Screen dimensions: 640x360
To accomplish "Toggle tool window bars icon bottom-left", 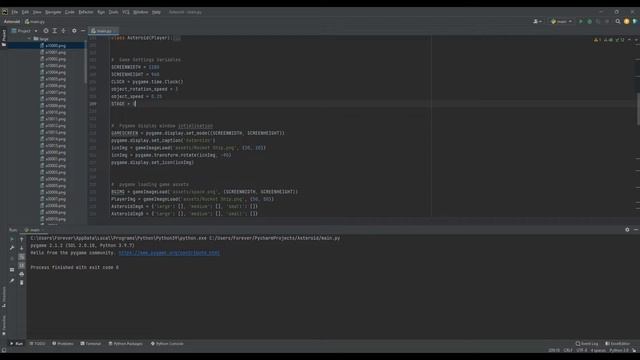I will (4, 350).
